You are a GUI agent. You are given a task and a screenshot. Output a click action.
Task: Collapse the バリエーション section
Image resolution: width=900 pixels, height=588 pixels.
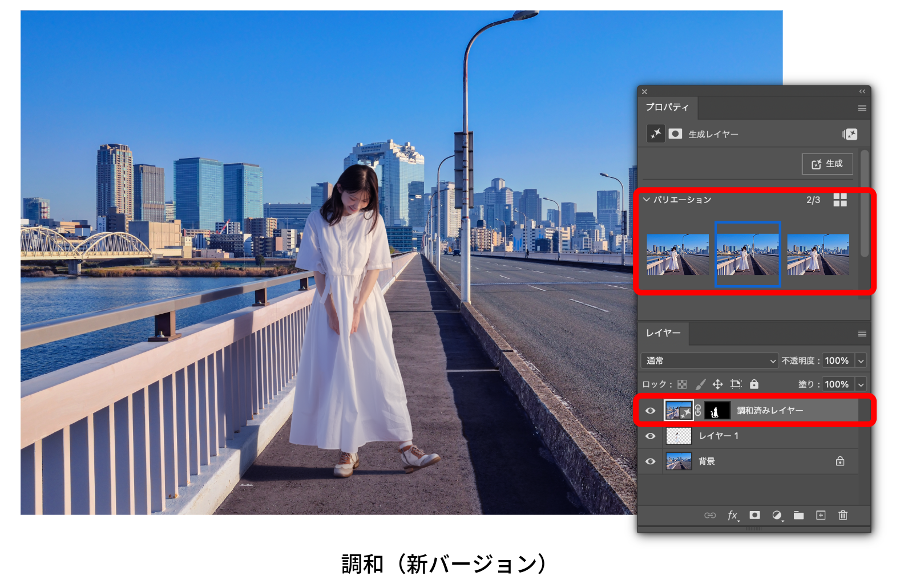(x=646, y=200)
